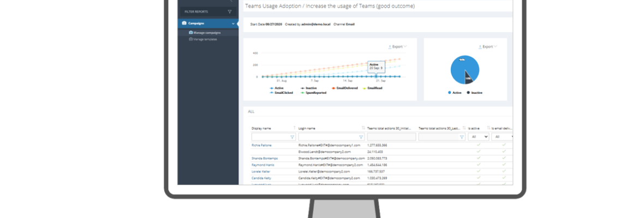Select value 2,050,083,773 in Shanda Bontemps row
The image size is (644, 218).
377,158
